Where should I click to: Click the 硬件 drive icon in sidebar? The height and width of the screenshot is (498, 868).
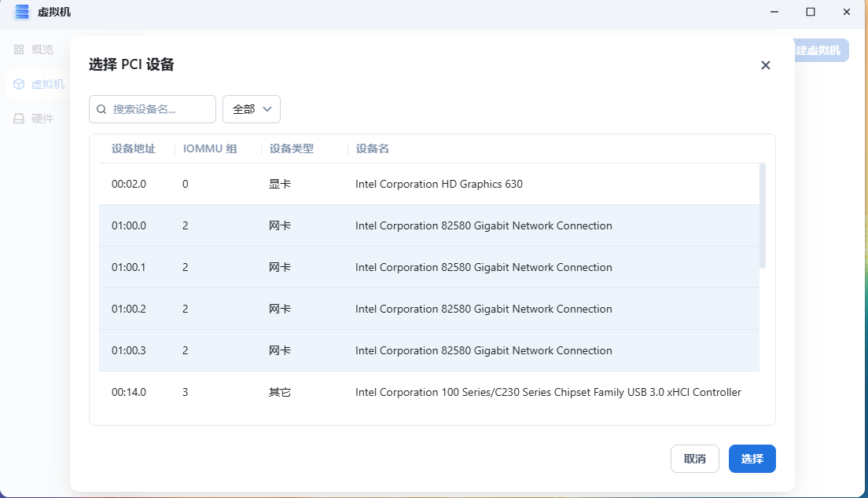(19, 119)
